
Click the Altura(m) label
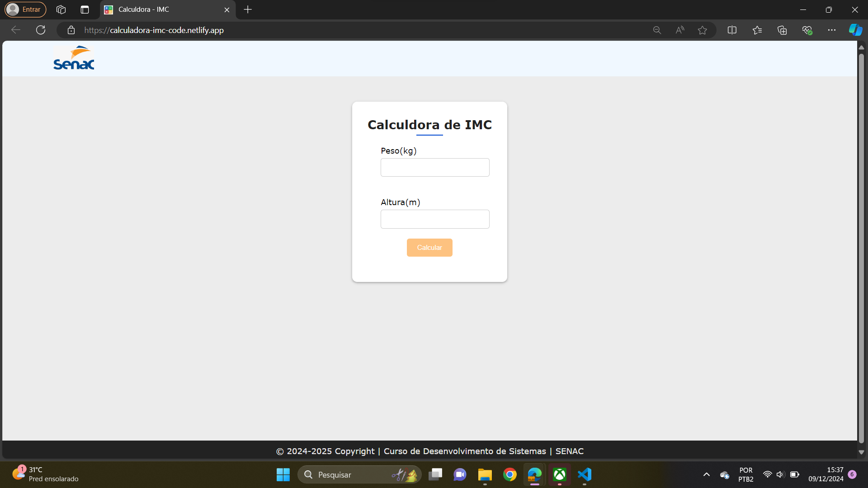tap(401, 202)
